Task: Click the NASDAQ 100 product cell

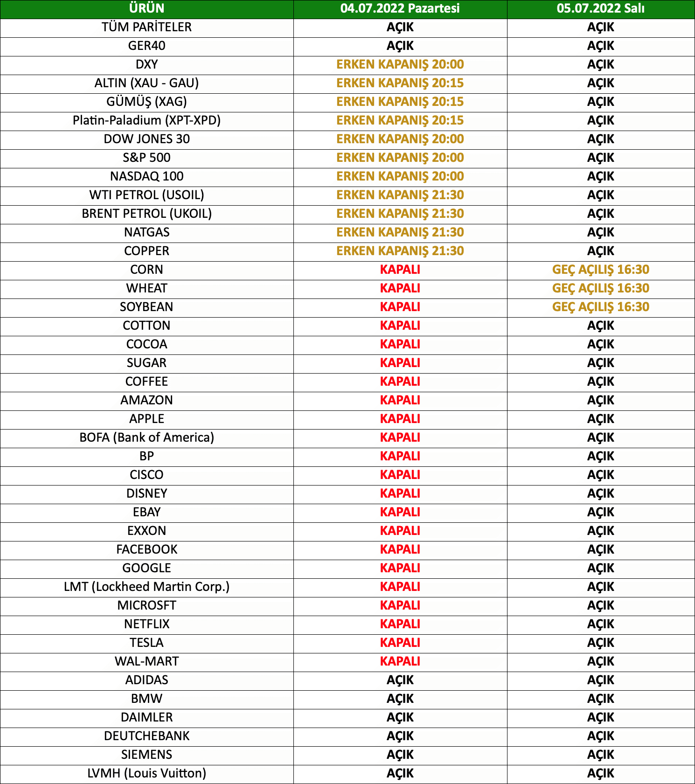Action: pyautogui.click(x=146, y=176)
